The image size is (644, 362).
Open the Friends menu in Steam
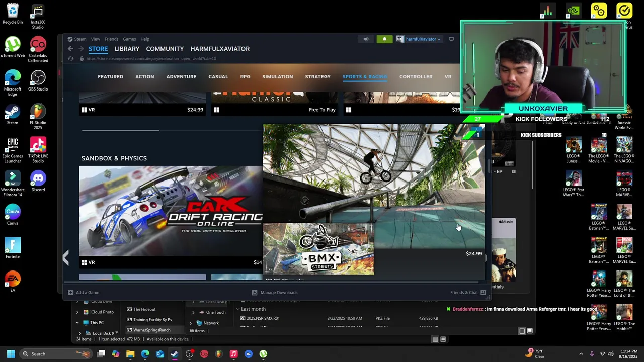[111, 39]
